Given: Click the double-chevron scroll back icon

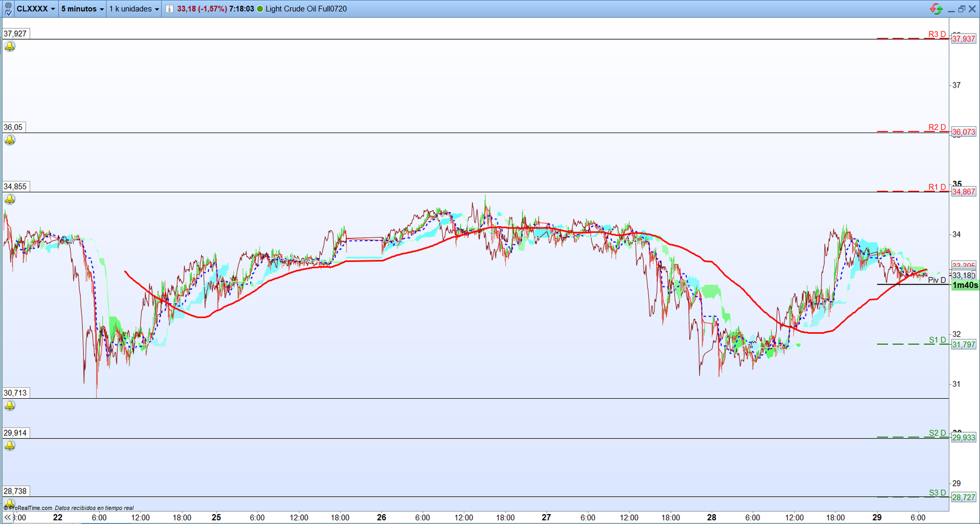Looking at the screenshot, I should (7, 518).
